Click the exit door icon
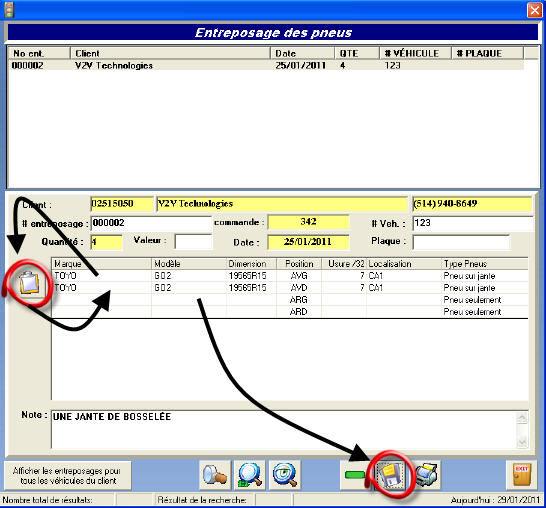The image size is (546, 508). click(x=522, y=475)
